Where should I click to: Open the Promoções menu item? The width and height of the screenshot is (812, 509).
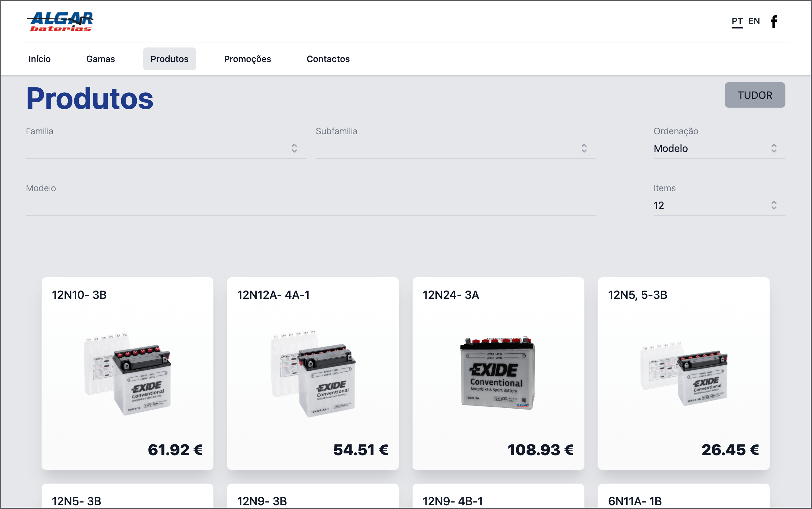pos(247,59)
